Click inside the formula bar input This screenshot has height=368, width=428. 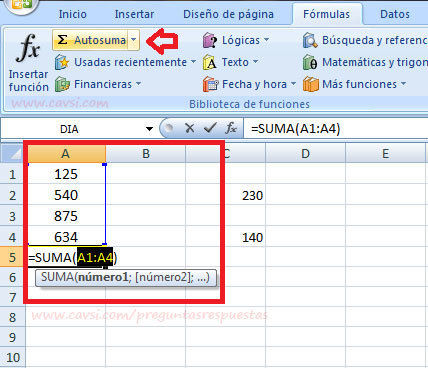(x=336, y=129)
